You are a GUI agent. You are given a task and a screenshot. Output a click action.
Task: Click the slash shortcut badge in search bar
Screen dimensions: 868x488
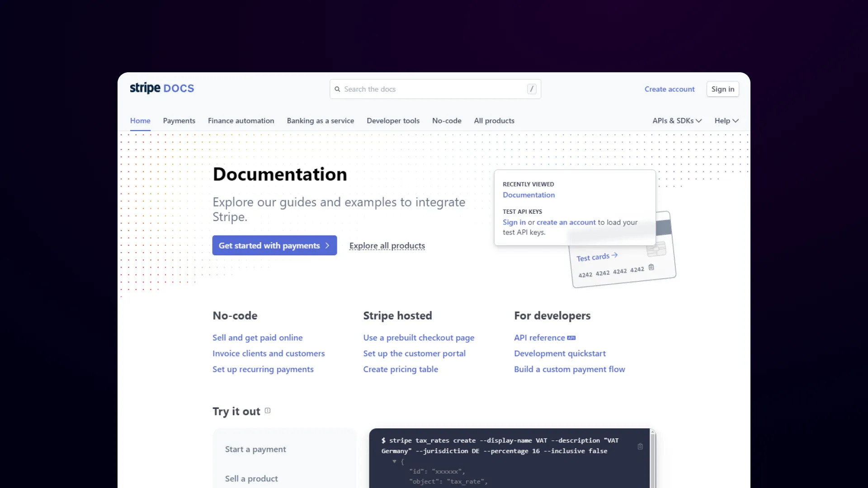point(532,89)
